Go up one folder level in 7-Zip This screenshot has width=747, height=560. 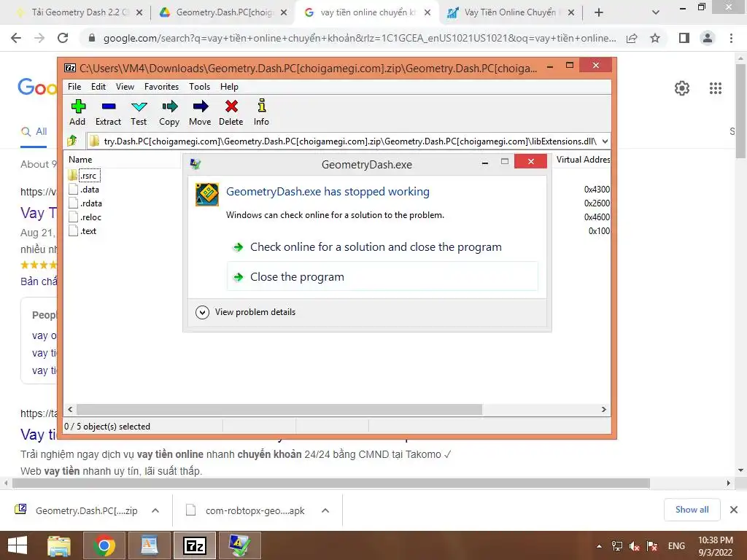tap(72, 141)
